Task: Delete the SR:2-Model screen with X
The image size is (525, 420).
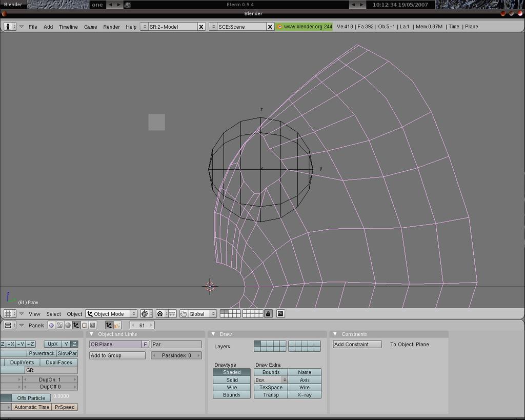Action: [x=201, y=27]
